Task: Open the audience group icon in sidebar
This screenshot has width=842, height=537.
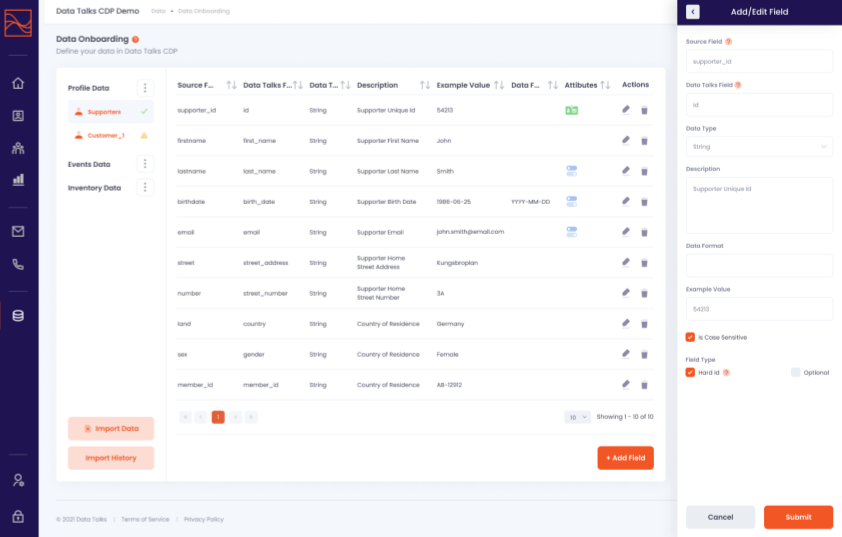Action: click(18, 148)
